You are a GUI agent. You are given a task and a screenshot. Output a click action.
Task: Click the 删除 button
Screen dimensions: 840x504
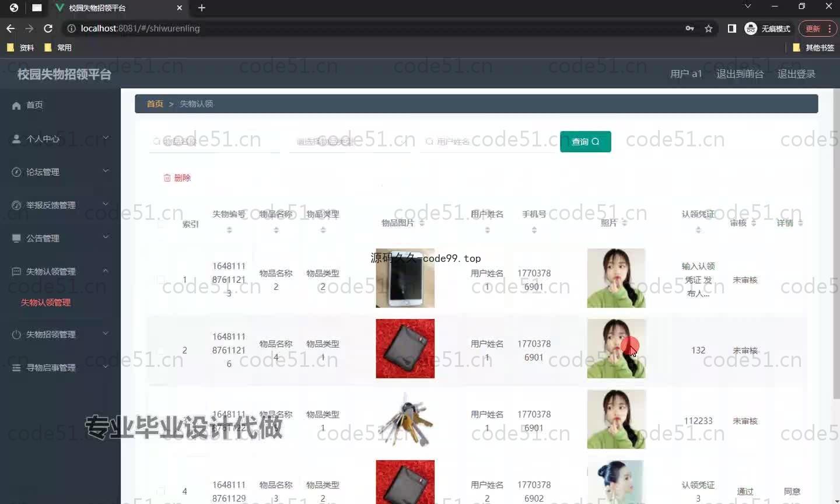(x=177, y=178)
